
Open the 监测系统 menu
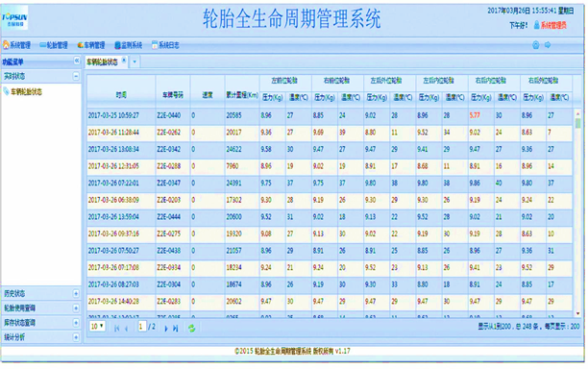pyautogui.click(x=128, y=45)
